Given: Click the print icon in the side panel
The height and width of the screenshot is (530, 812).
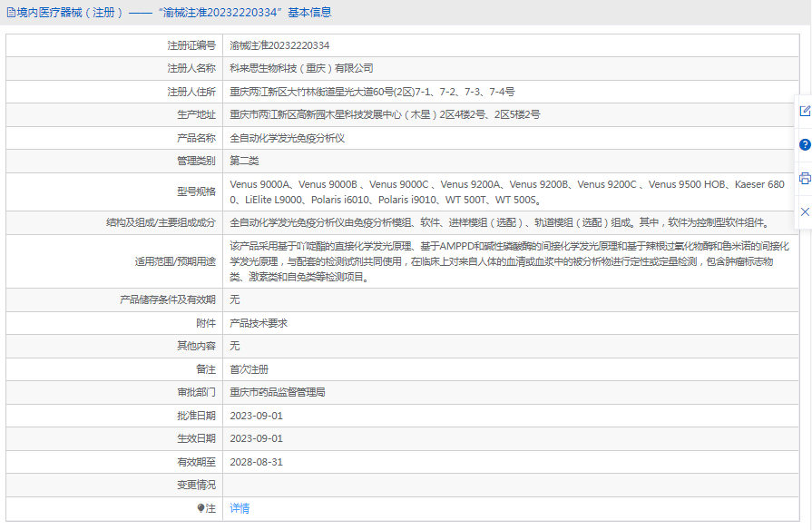Looking at the screenshot, I should (805, 178).
